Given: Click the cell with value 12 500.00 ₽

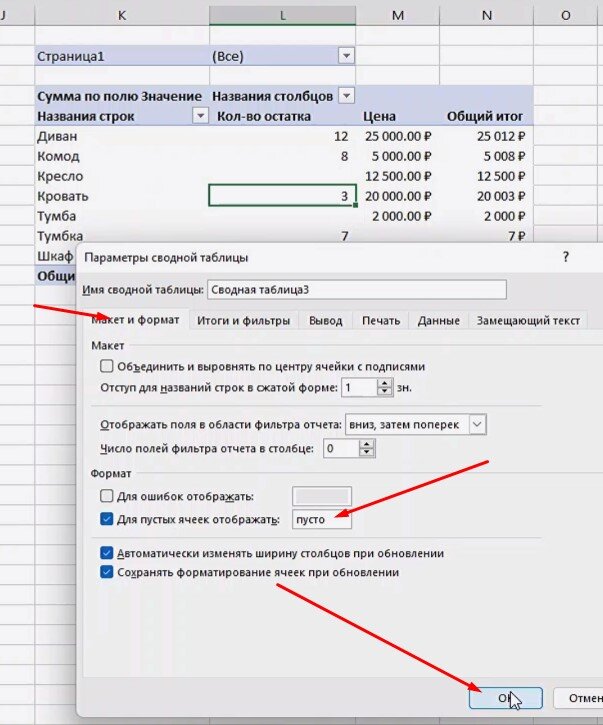Looking at the screenshot, I should (x=398, y=176).
